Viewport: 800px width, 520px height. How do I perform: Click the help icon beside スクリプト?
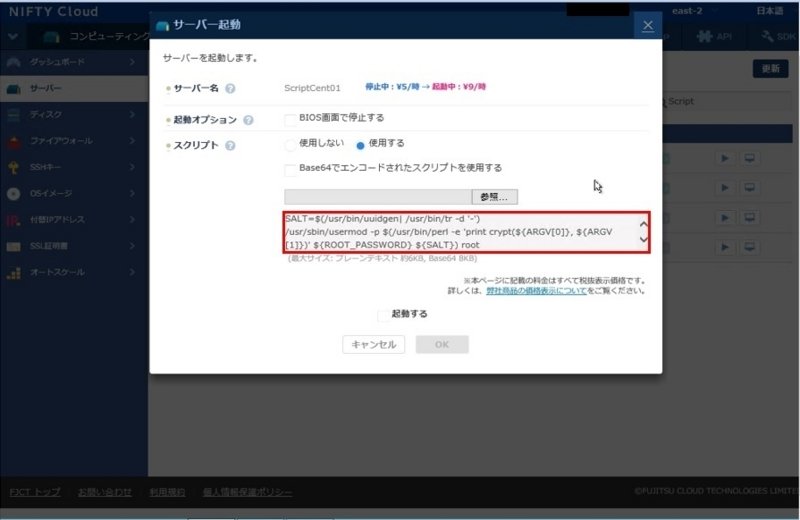click(231, 146)
